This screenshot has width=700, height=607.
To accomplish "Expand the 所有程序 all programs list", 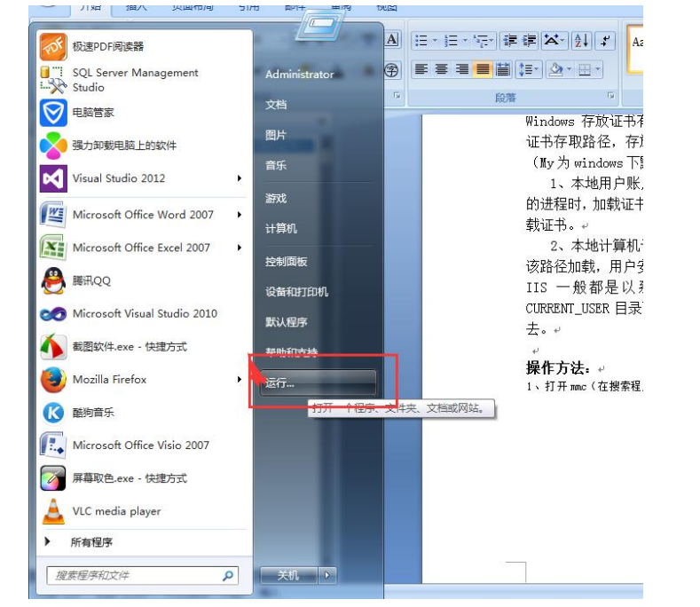I will point(91,542).
